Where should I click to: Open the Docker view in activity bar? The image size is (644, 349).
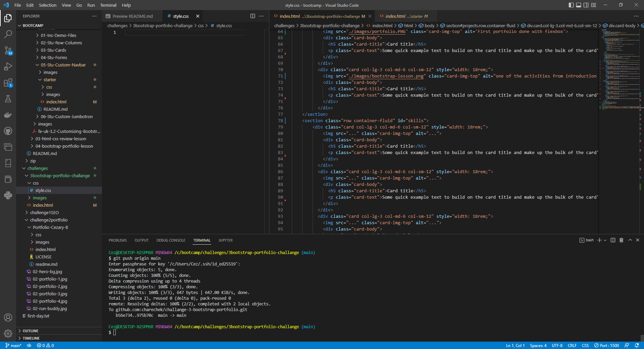point(8,115)
